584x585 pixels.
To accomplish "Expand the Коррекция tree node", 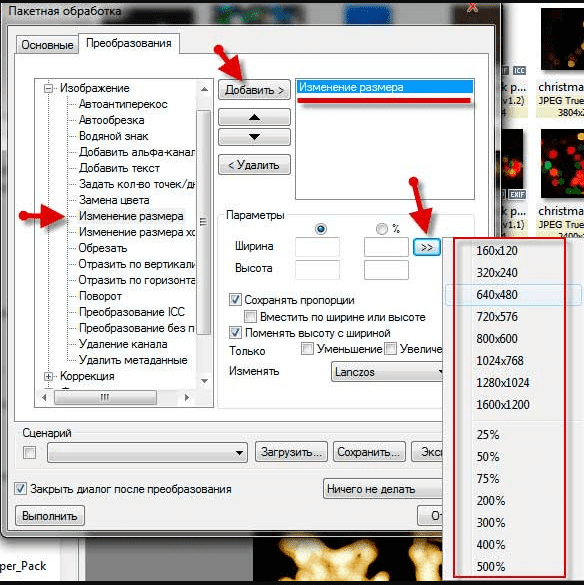I will [48, 376].
